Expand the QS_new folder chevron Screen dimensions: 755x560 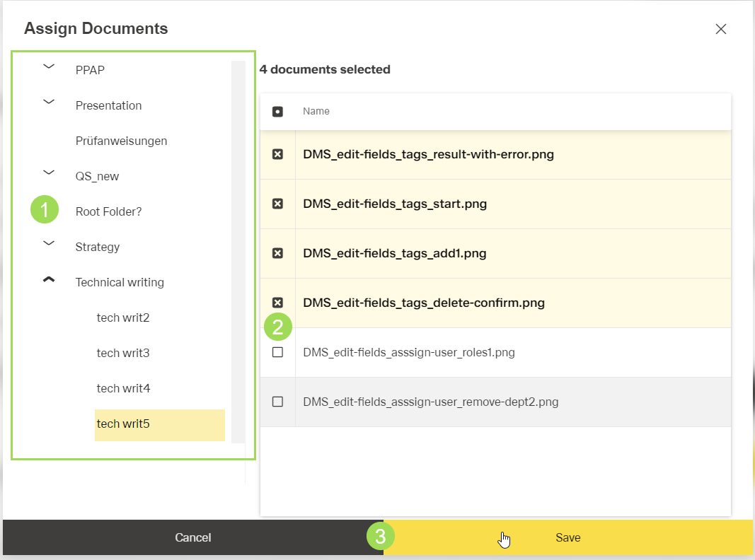click(x=49, y=173)
